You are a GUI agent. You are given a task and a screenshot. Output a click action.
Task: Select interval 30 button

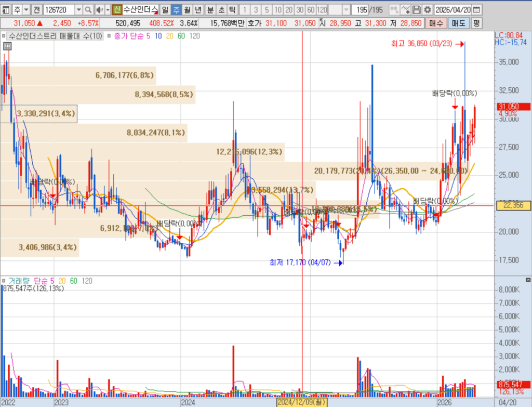(300, 9)
